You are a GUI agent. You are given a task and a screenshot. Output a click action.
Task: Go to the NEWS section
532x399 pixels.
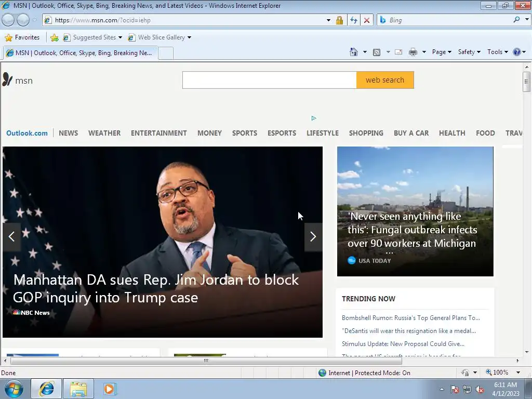[68, 133]
